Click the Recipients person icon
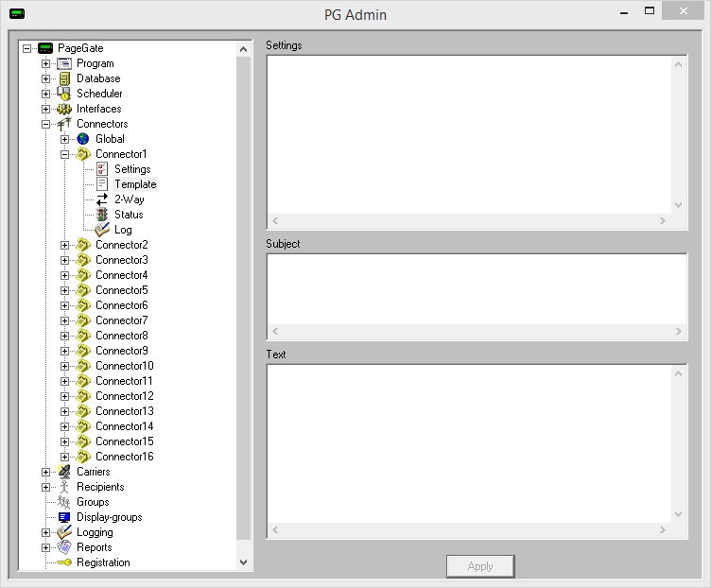Screen dimensions: 711x588 tap(64, 487)
